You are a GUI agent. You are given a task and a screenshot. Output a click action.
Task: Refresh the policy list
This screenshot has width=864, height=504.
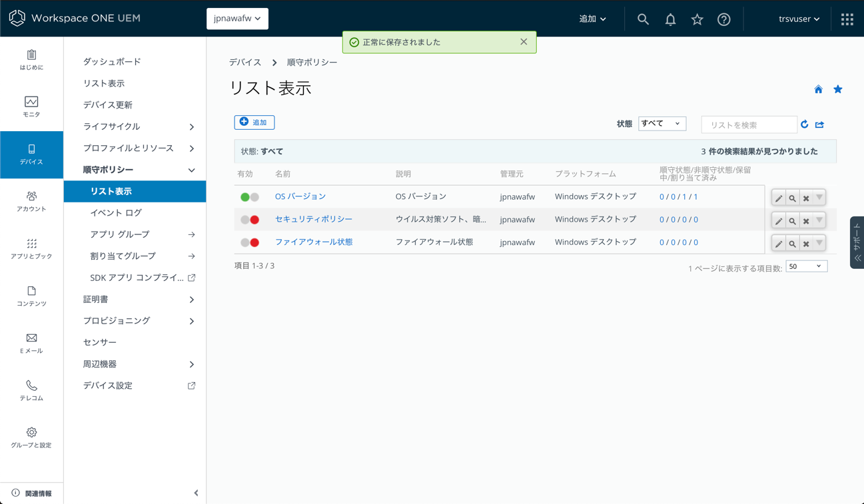coord(805,125)
